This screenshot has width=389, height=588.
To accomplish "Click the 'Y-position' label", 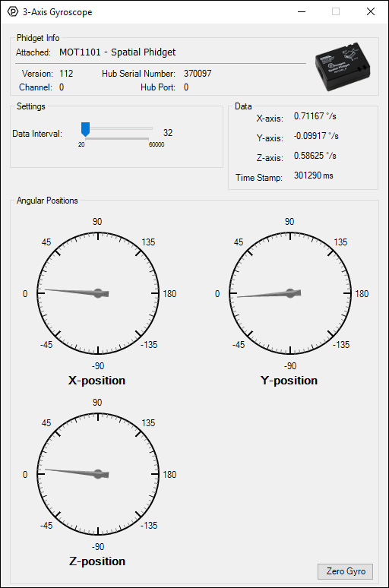I will (x=289, y=381).
